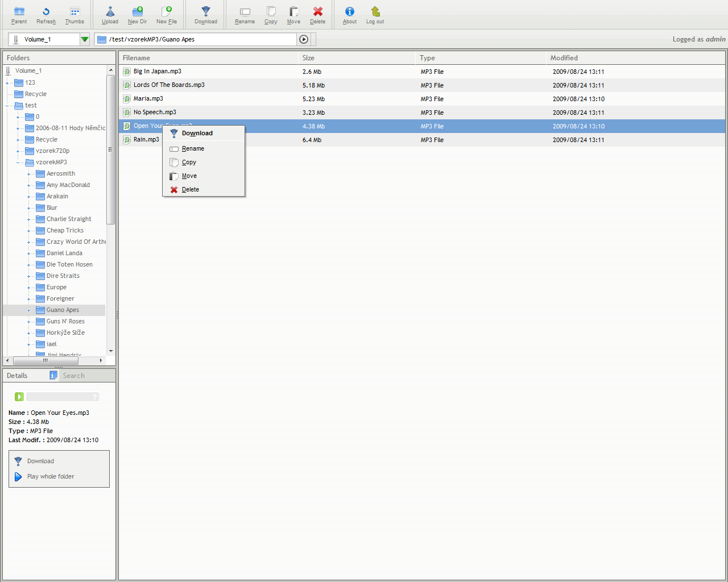Click the info icon in Details header
Screen dimensions: 728x582
(x=53, y=375)
